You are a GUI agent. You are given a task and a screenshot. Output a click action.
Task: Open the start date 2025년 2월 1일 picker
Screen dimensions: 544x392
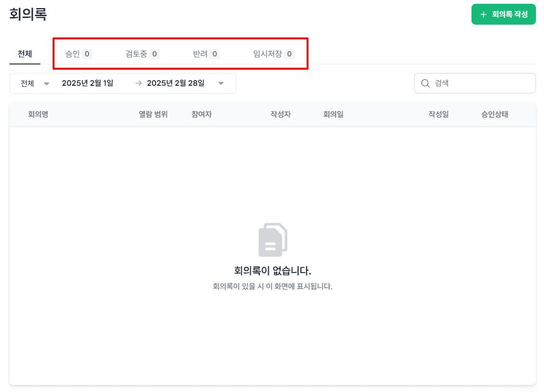tap(88, 83)
